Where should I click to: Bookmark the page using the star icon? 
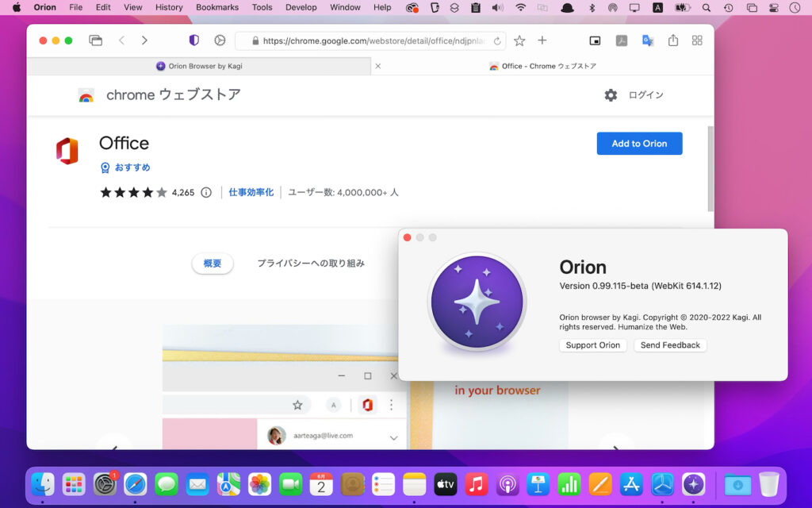click(519, 40)
